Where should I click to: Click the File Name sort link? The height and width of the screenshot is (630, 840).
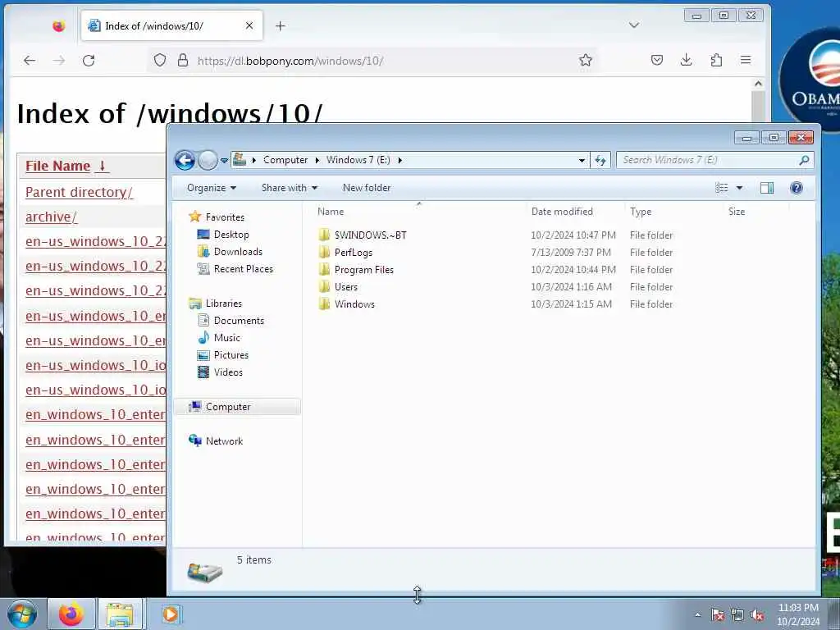[x=67, y=166]
